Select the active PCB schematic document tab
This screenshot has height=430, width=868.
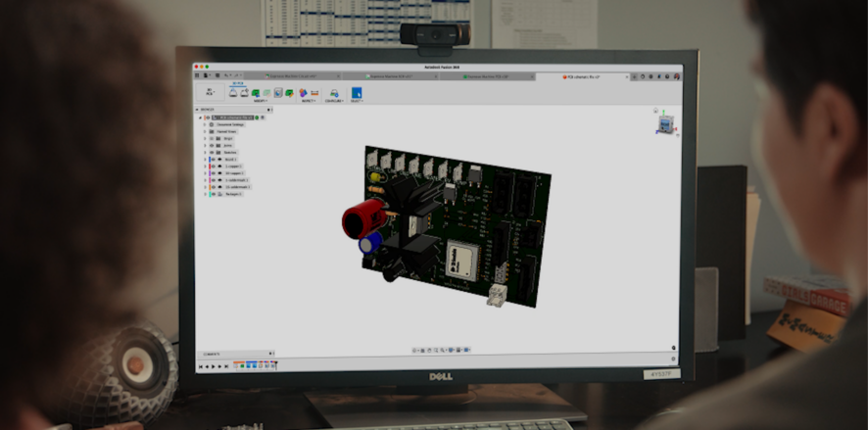click(x=582, y=77)
